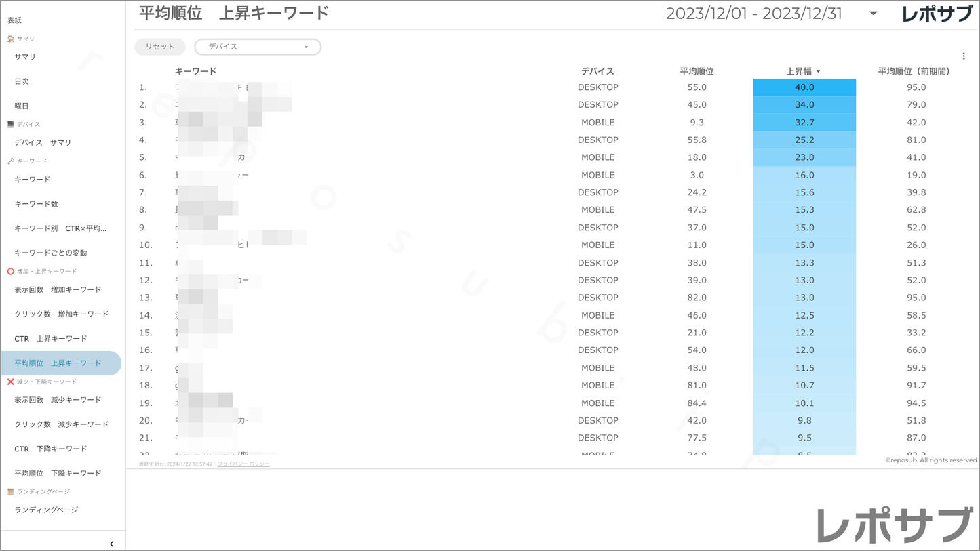
Task: Click the icon beside ランディングページ section
Action: (10, 491)
